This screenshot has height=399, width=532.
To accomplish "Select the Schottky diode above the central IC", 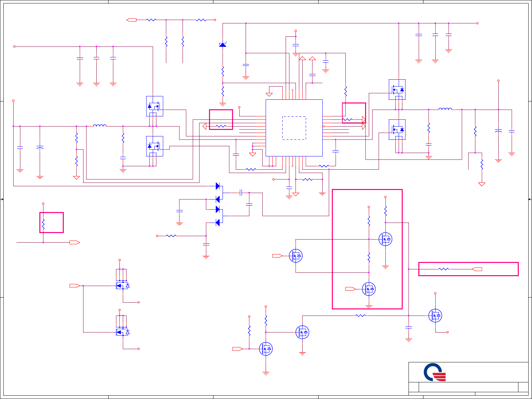I will tap(223, 44).
